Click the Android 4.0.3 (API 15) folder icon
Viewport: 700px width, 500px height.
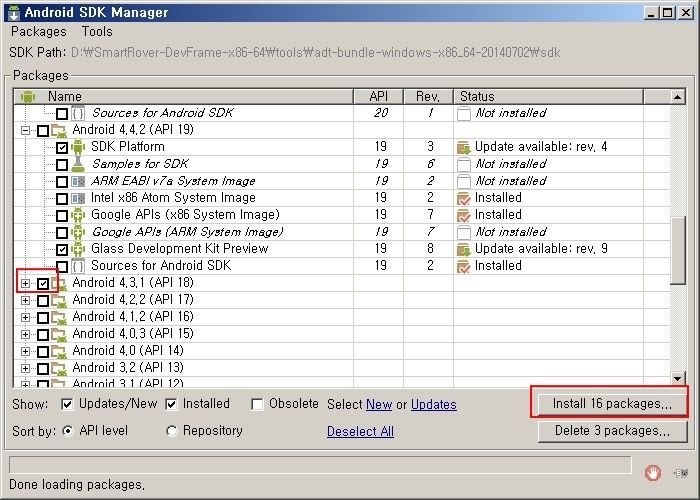click(x=59, y=334)
